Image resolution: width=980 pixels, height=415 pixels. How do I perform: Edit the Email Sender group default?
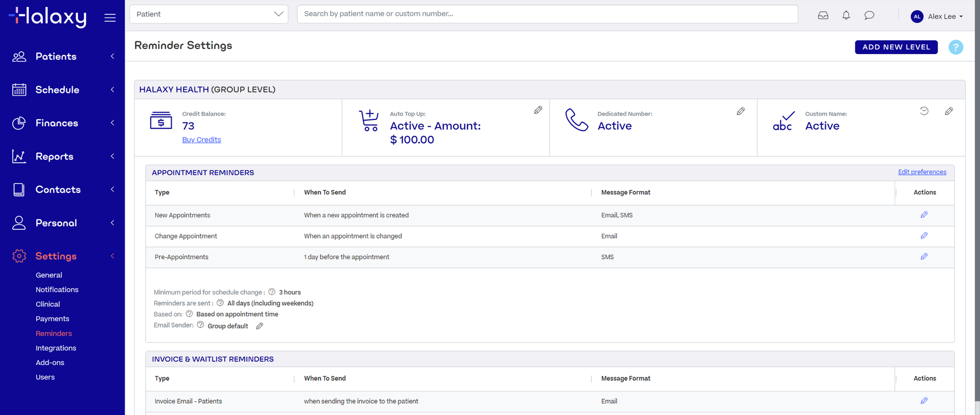tap(260, 326)
